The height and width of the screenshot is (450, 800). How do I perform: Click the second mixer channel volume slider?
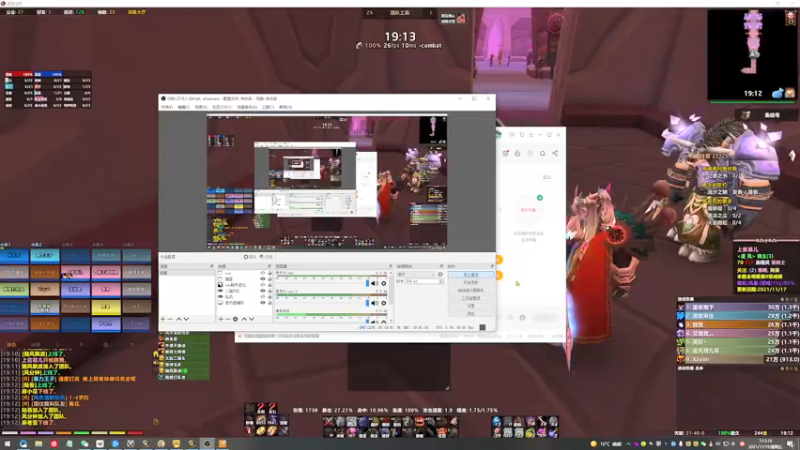[x=322, y=303]
